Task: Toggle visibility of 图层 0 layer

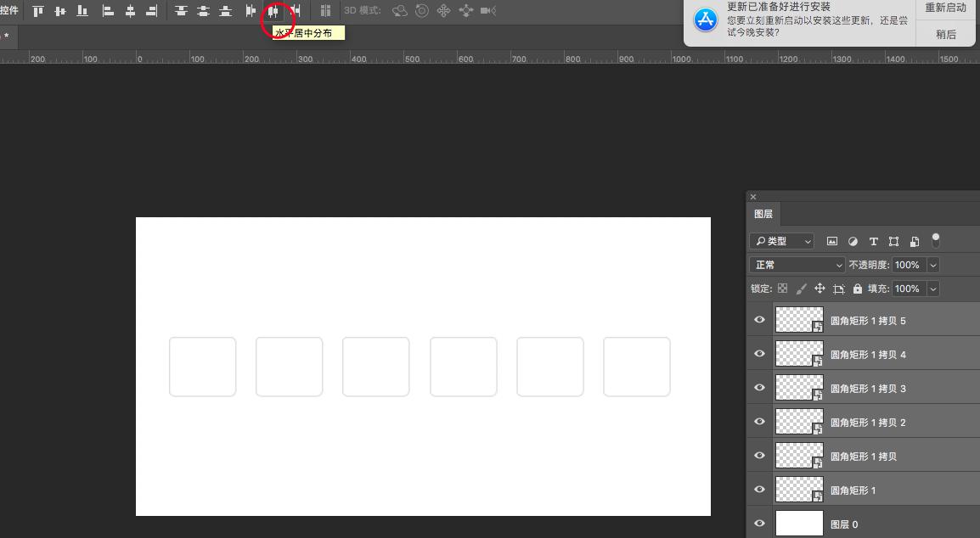Action: pos(759,524)
